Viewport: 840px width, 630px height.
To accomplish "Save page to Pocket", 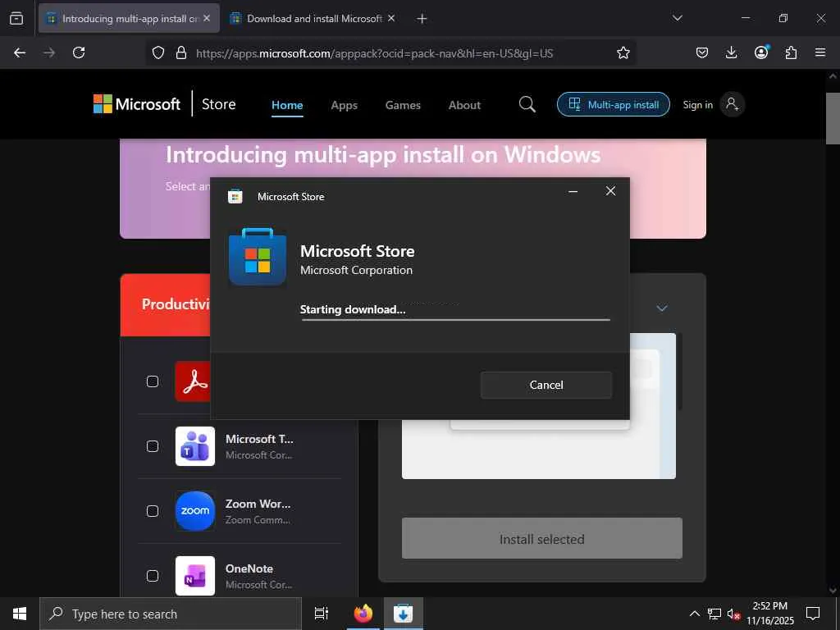I will pyautogui.click(x=702, y=52).
